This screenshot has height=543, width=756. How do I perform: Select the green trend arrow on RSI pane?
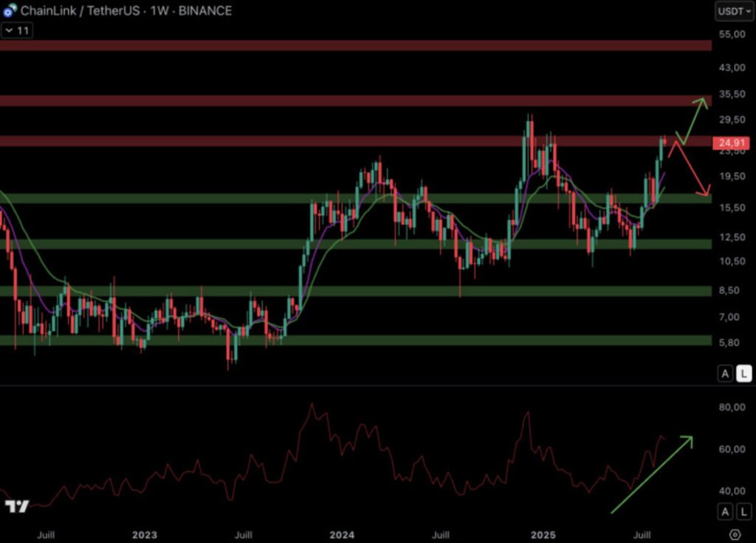(651, 474)
